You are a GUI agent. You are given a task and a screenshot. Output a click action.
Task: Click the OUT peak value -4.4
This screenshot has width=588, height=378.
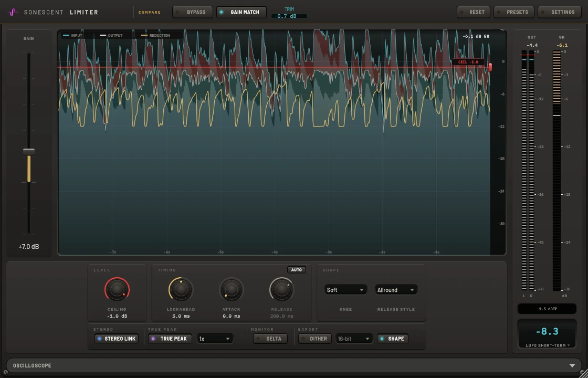click(532, 45)
